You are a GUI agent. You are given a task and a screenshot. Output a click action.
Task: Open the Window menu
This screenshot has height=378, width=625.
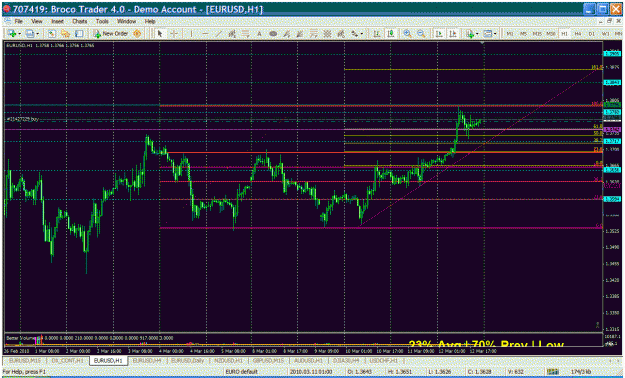pyautogui.click(x=126, y=21)
